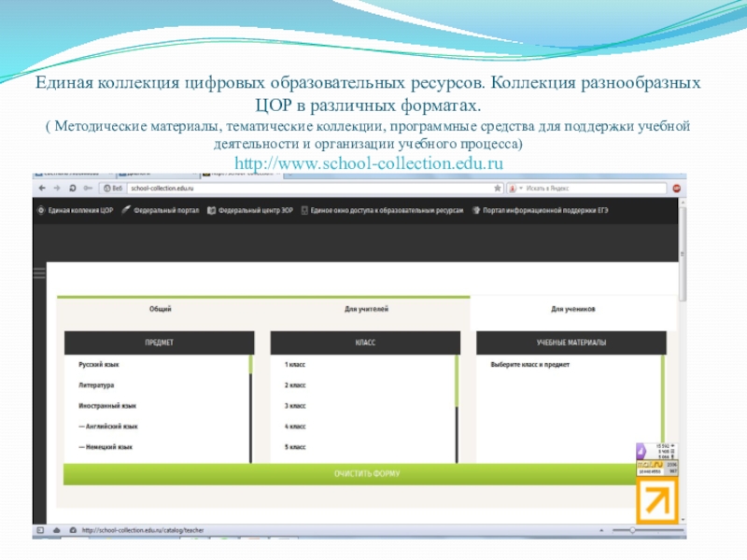747x560 pixels.
Task: Reload the page with the refresh icon
Action: [73, 189]
